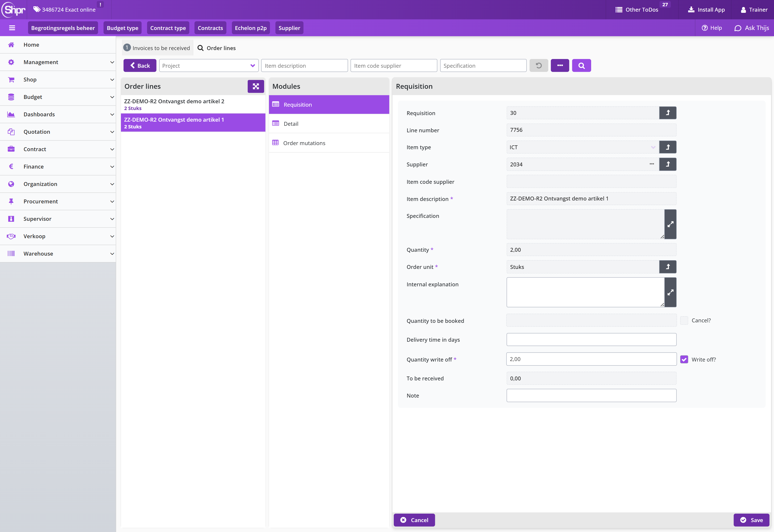This screenshot has width=774, height=532.
Task: Open Other ToDos list
Action: pyautogui.click(x=637, y=10)
